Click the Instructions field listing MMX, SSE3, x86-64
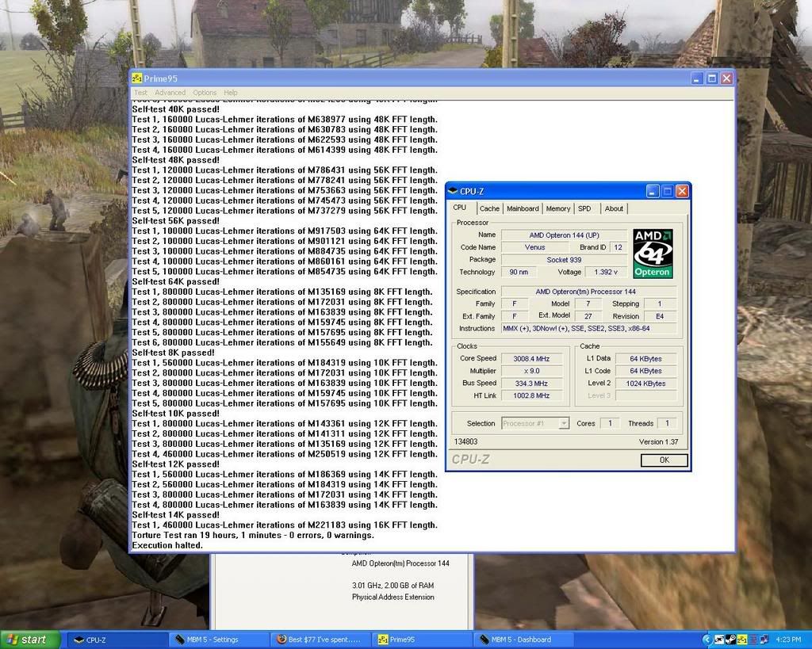Image resolution: width=812 pixels, height=649 pixels. [x=589, y=329]
